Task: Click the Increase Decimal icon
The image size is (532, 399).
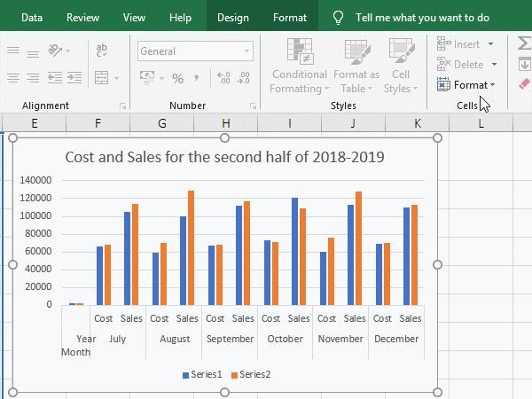Action: (x=223, y=78)
